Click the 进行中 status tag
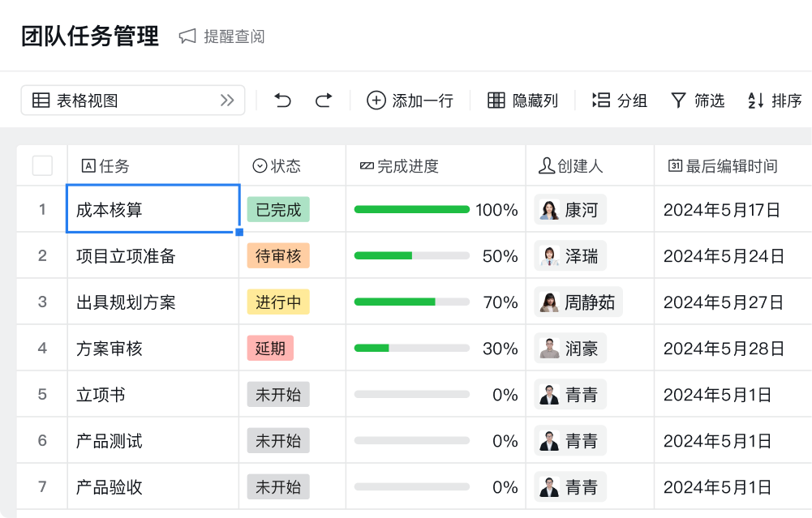Image resolution: width=812 pixels, height=518 pixels. (278, 302)
